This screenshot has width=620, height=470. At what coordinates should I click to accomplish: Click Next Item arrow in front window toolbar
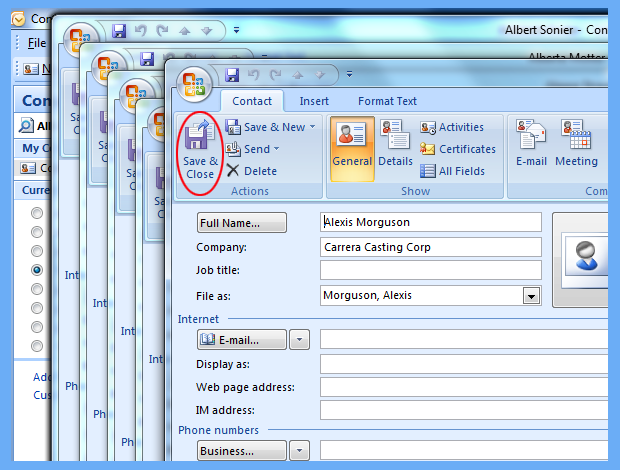(319, 75)
